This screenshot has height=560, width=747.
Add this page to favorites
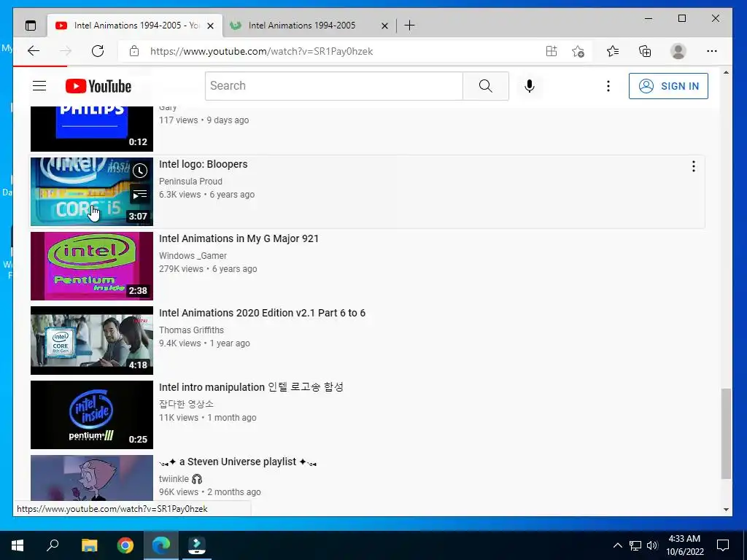(x=578, y=51)
